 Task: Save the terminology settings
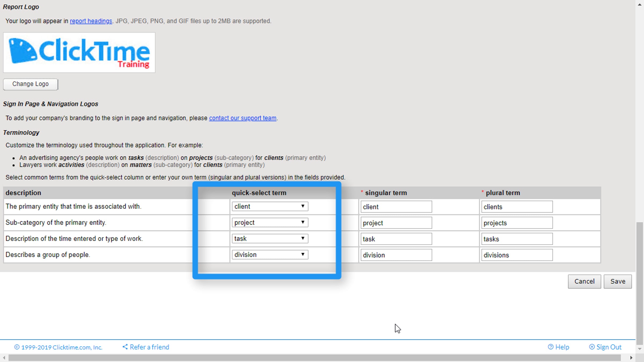click(618, 281)
